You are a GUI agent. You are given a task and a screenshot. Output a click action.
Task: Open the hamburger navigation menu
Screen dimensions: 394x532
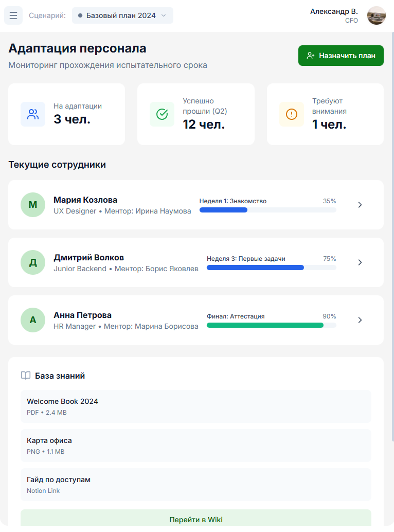point(13,15)
